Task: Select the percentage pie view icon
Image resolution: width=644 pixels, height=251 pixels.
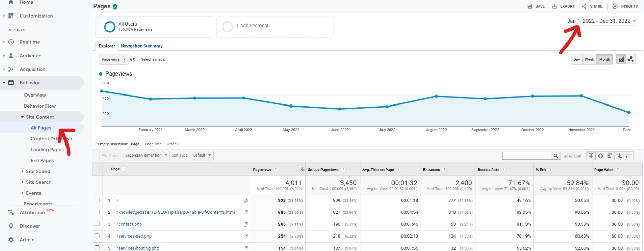Action: click(x=601, y=156)
